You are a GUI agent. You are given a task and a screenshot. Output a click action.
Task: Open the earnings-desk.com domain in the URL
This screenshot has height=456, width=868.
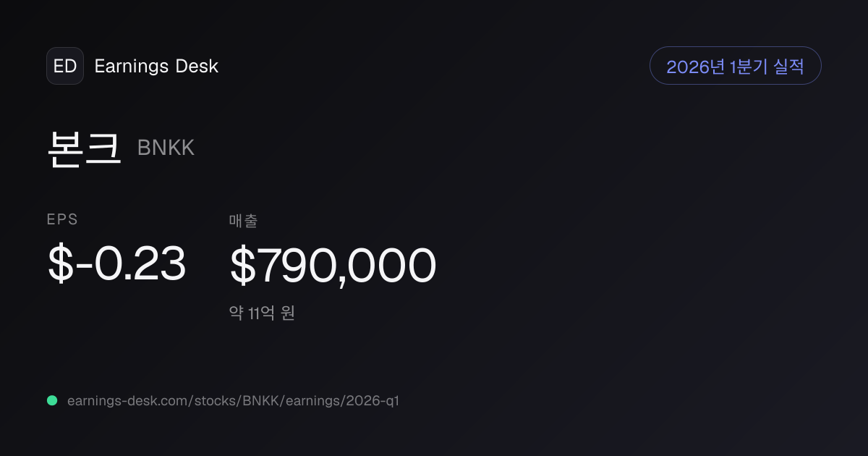tap(129, 400)
